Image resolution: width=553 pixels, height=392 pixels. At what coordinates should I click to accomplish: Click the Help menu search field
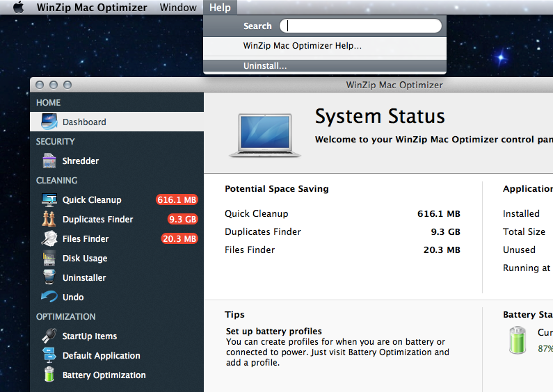(x=360, y=26)
